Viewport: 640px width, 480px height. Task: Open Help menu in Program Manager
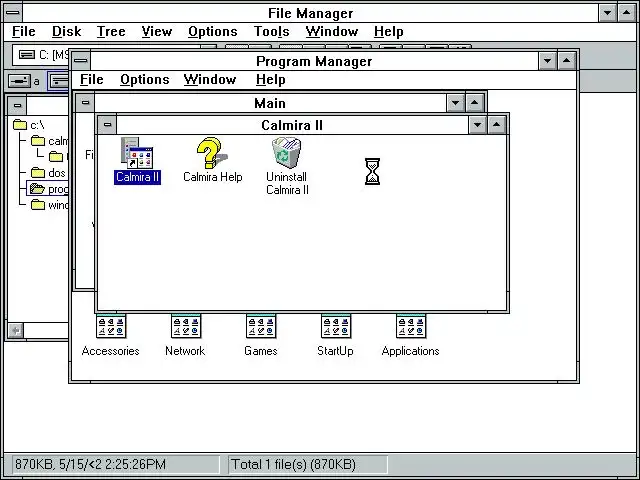point(271,79)
